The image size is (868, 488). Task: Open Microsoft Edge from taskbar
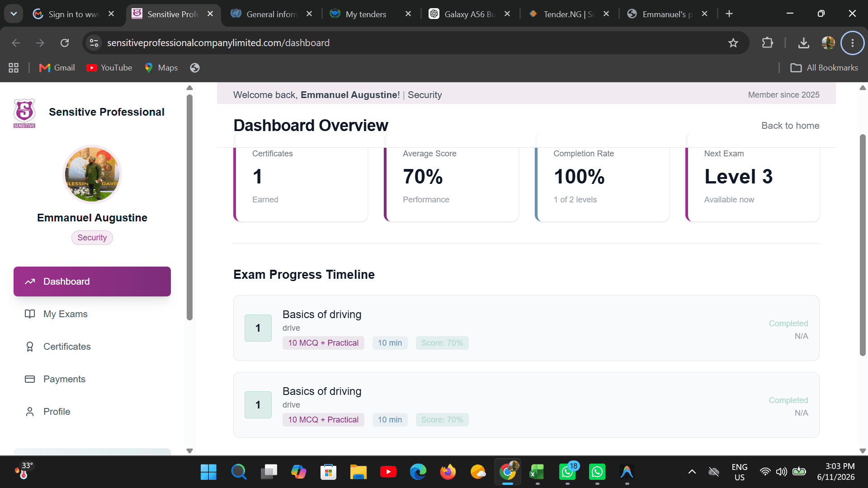(x=418, y=472)
